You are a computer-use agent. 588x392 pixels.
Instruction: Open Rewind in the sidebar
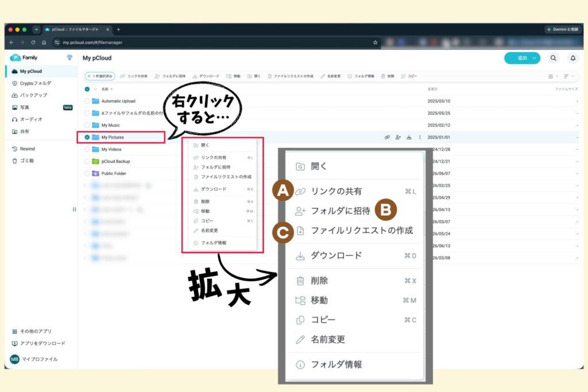point(24,149)
